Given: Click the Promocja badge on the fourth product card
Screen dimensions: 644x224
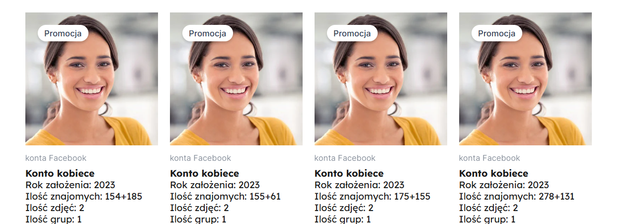Looking at the screenshot, I should pyautogui.click(x=497, y=33).
